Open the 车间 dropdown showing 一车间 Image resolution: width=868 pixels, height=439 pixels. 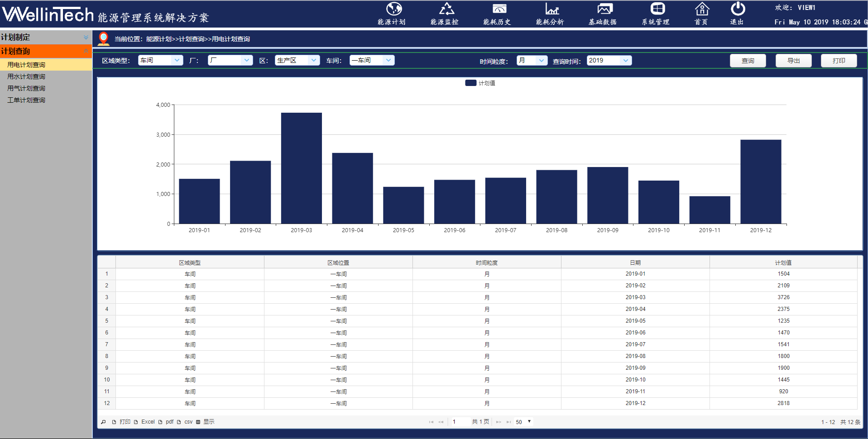[x=372, y=60]
